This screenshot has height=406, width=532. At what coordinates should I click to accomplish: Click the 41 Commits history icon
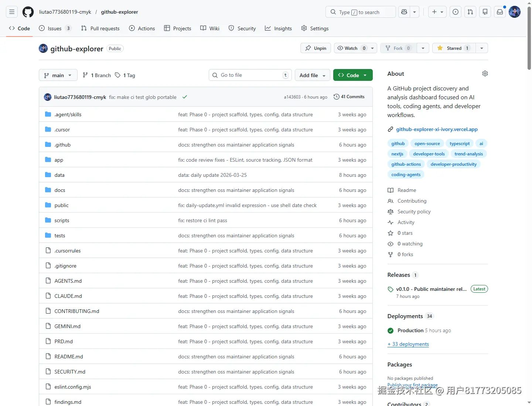(336, 97)
